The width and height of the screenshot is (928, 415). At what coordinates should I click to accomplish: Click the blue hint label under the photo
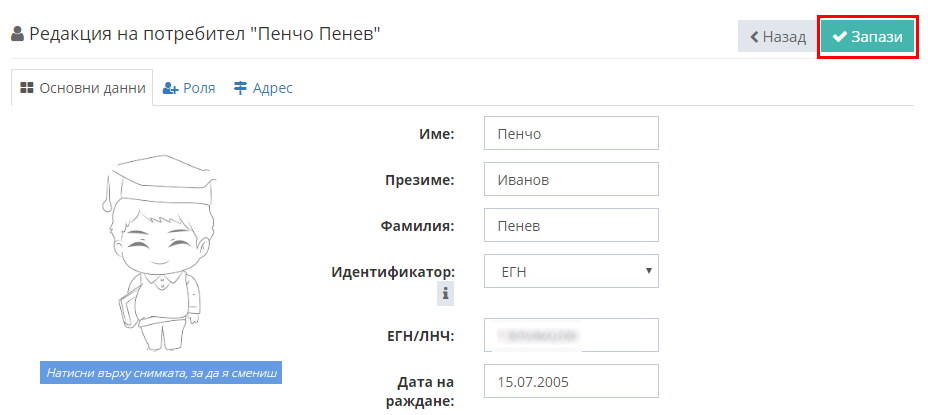(x=161, y=373)
